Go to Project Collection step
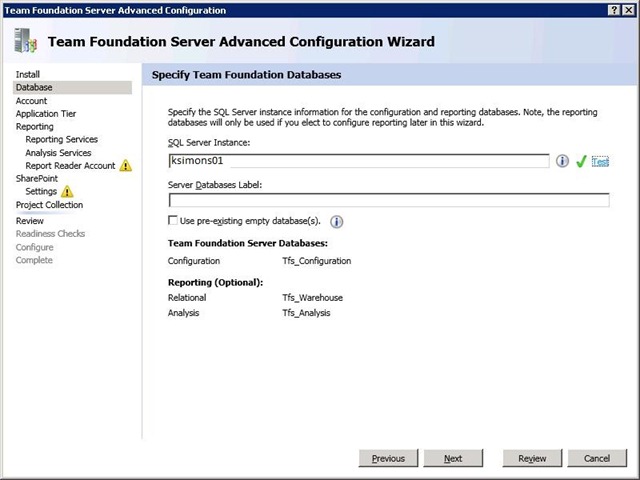 coord(49,204)
